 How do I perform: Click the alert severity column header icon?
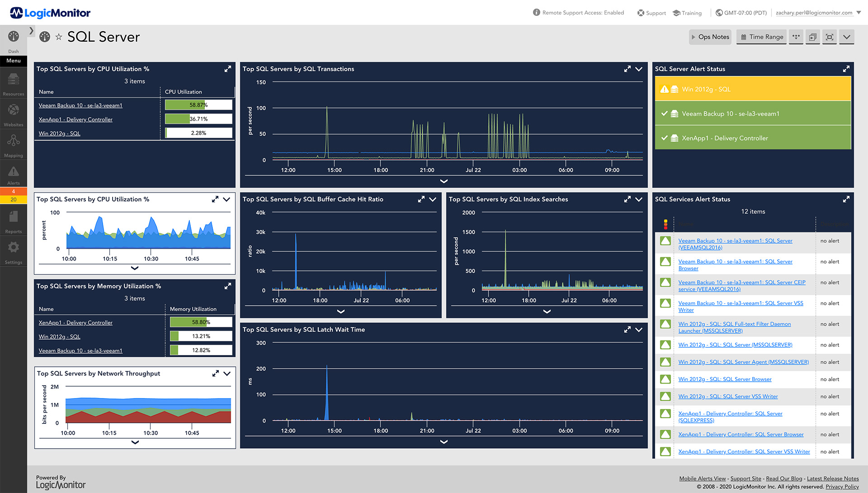[665, 224]
